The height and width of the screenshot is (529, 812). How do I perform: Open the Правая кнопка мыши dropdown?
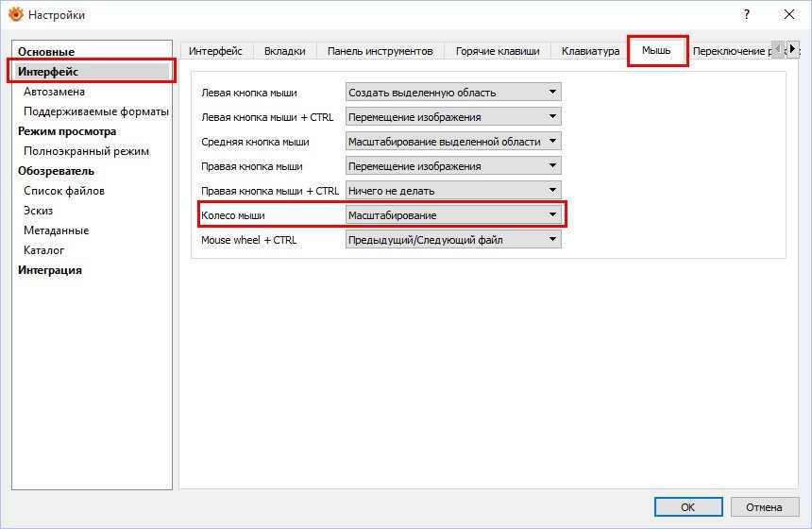(x=453, y=166)
